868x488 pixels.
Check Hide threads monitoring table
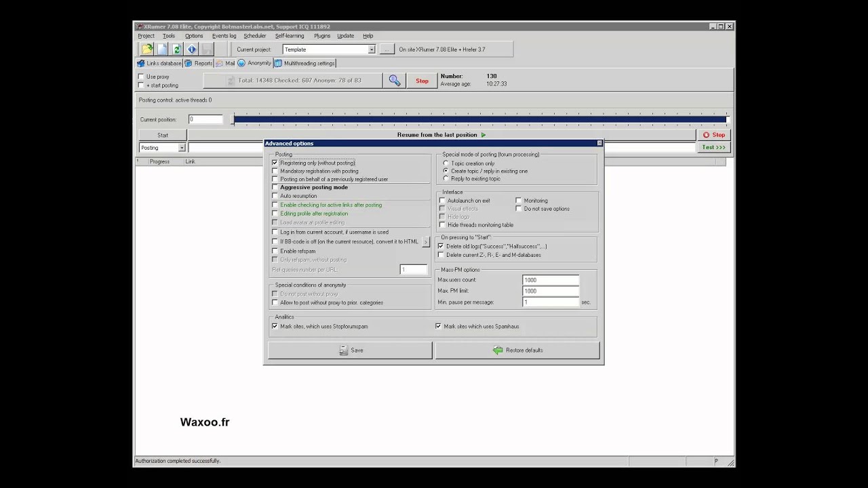point(442,225)
